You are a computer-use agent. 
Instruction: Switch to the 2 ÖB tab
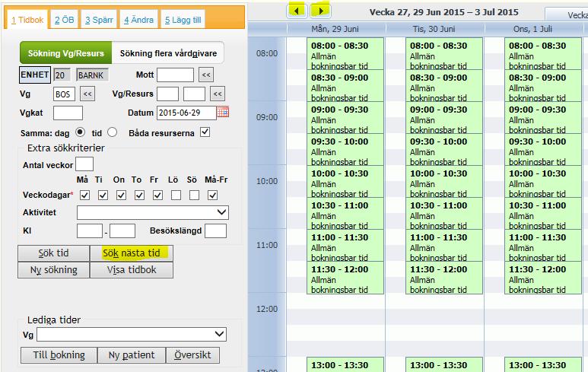(x=64, y=20)
